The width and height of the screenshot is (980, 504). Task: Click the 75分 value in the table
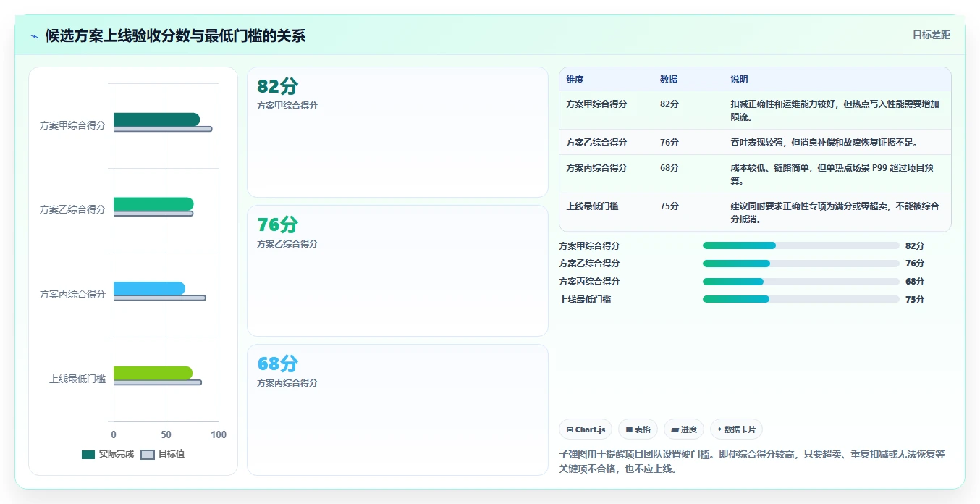[x=669, y=206]
